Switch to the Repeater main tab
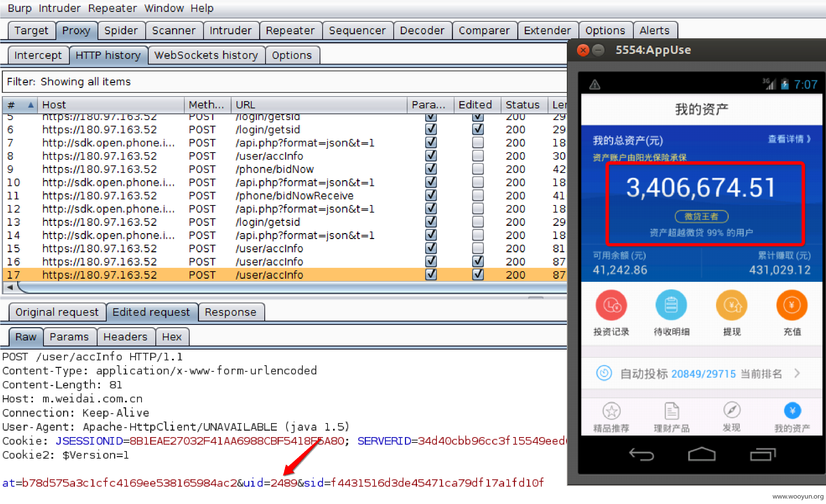The image size is (826, 504). pyautogui.click(x=290, y=31)
